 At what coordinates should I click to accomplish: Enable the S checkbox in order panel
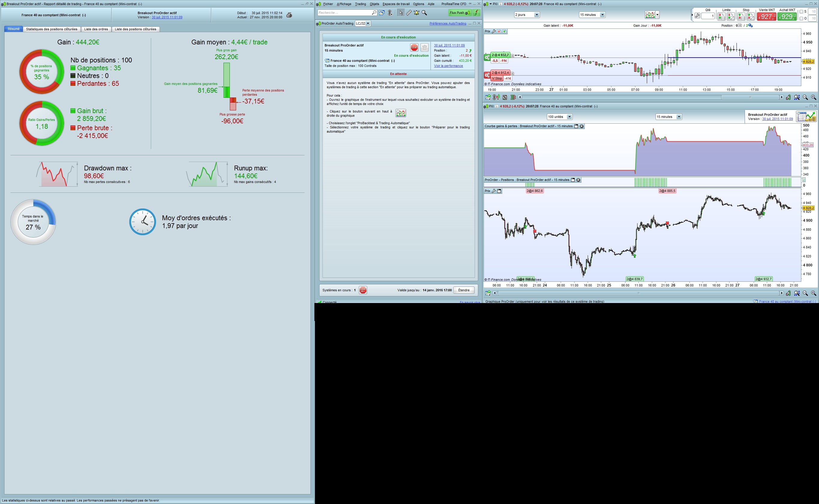point(801,12)
